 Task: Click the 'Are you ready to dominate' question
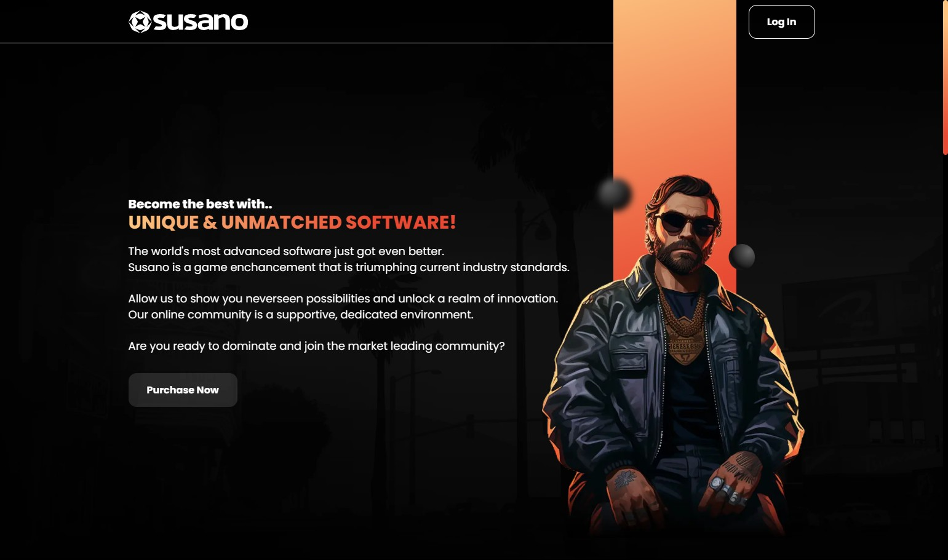pyautogui.click(x=316, y=346)
